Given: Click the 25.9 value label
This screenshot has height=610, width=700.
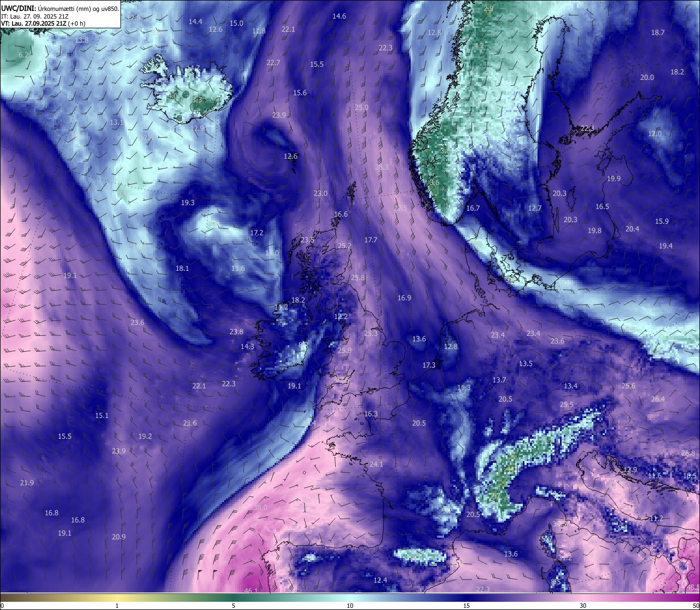Looking at the screenshot, I should click(x=345, y=350).
